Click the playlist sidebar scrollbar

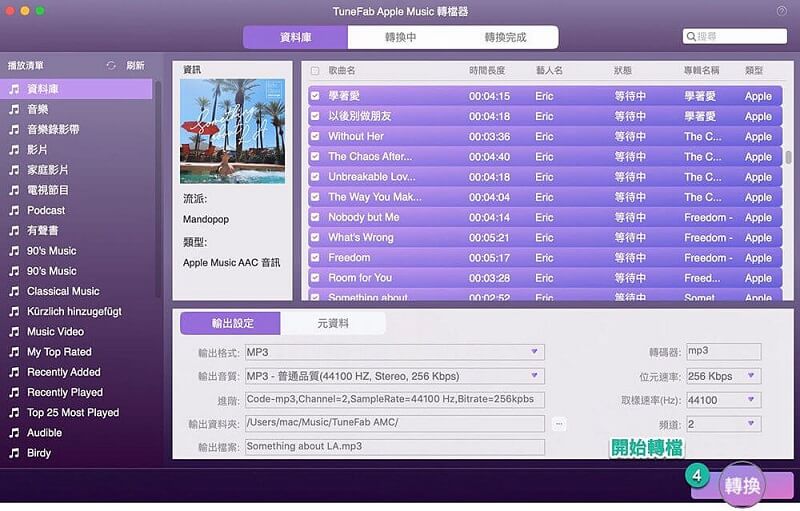tap(158, 189)
